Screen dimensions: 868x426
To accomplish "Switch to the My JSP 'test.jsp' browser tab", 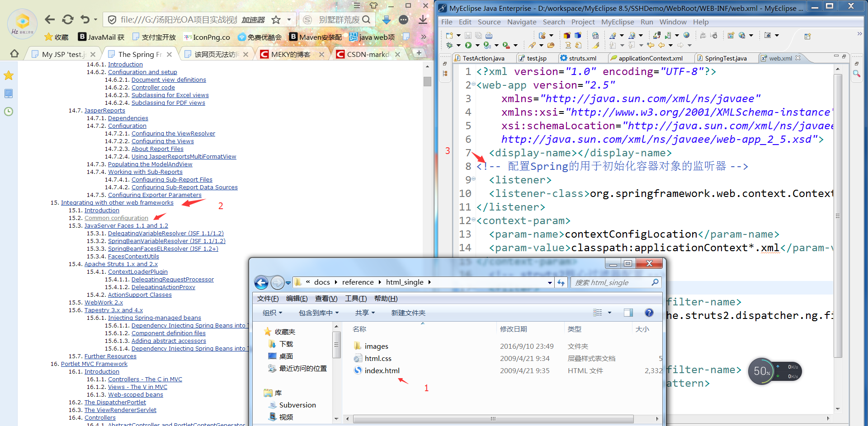I will [63, 54].
